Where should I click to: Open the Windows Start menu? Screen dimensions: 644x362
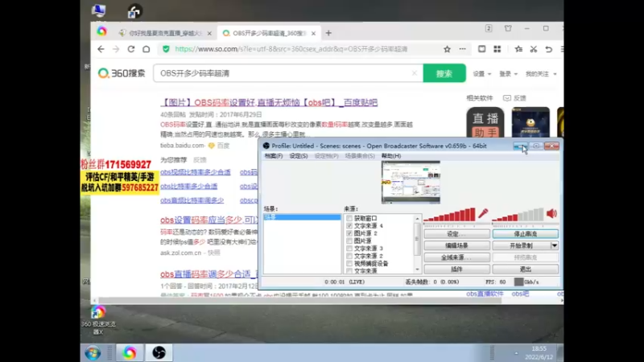tap(93, 352)
